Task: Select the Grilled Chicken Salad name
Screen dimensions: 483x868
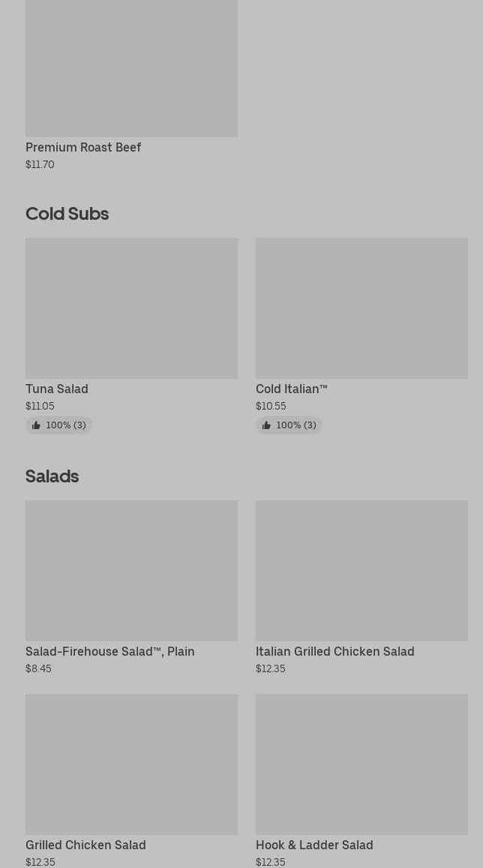Action: pyautogui.click(x=85, y=845)
